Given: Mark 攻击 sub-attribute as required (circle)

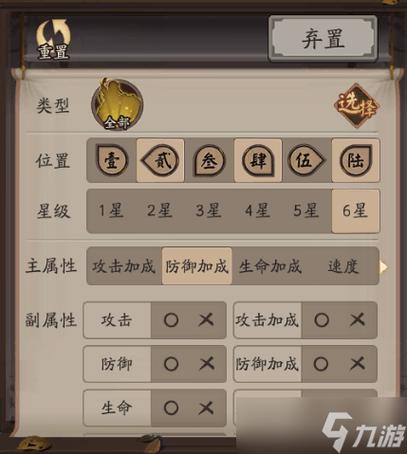Looking at the screenshot, I should [171, 320].
